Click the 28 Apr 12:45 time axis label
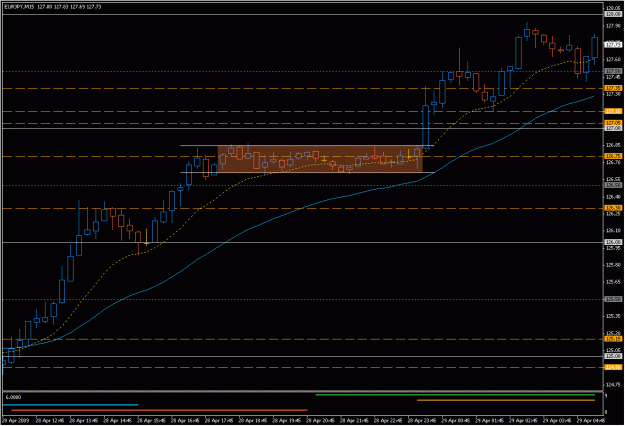Image resolution: width=625 pixels, height=426 pixels. 50,420
